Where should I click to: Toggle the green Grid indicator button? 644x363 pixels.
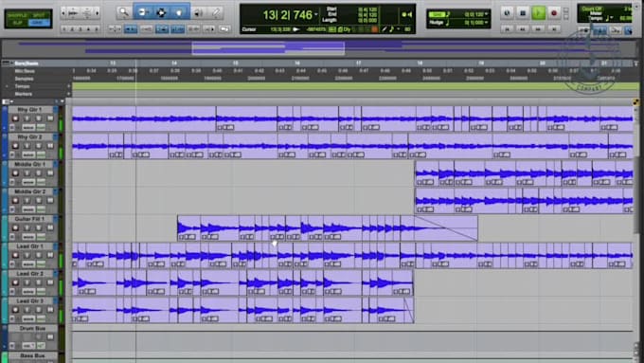[x=437, y=14]
